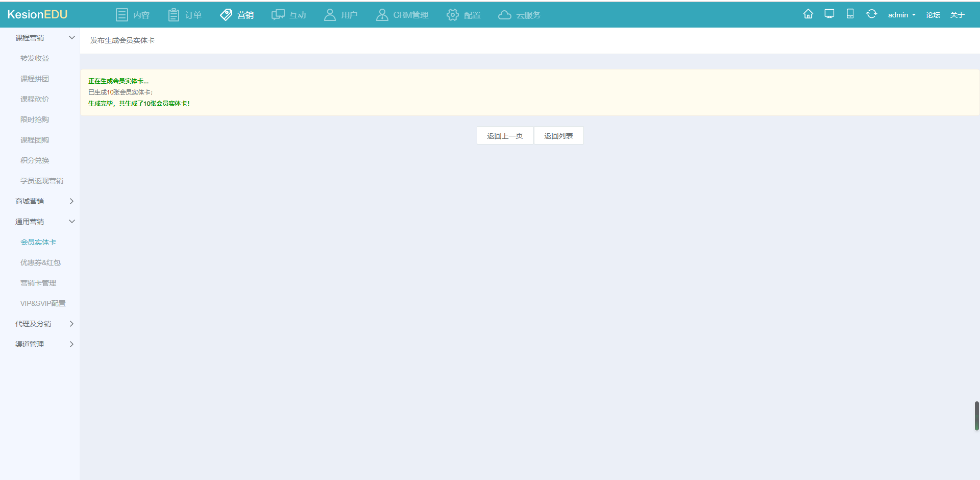Expand the 商城营销 sidebar section
980x480 pixels.
click(71, 201)
